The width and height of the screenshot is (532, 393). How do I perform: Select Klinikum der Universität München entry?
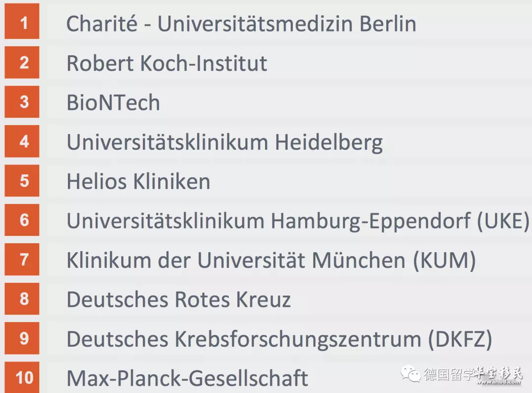(x=271, y=261)
